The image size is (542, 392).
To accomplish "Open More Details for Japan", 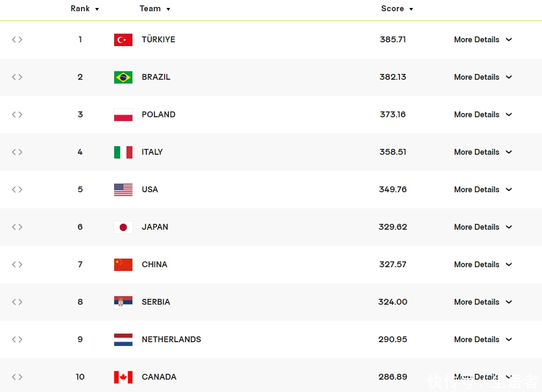I will pos(482,227).
